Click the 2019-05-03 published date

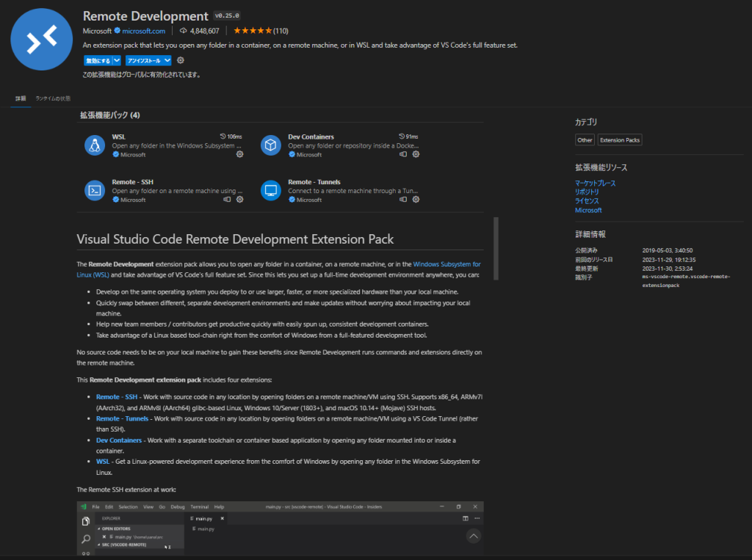point(668,250)
